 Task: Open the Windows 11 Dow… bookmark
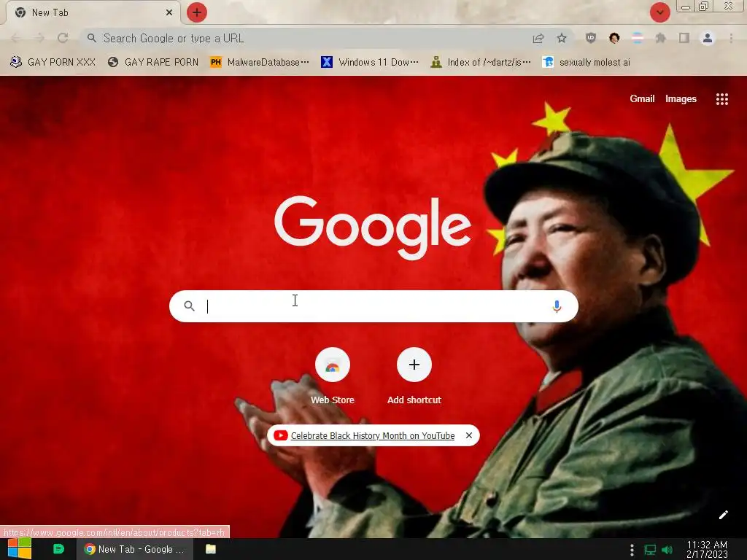coord(370,62)
